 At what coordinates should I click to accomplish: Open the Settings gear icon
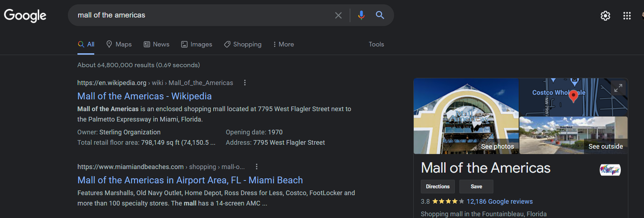[x=605, y=16]
